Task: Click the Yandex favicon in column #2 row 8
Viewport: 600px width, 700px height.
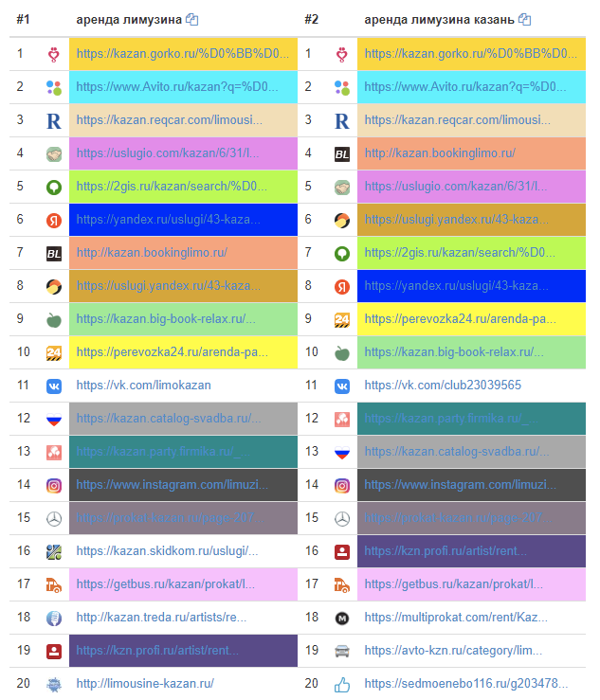Action: (342, 286)
